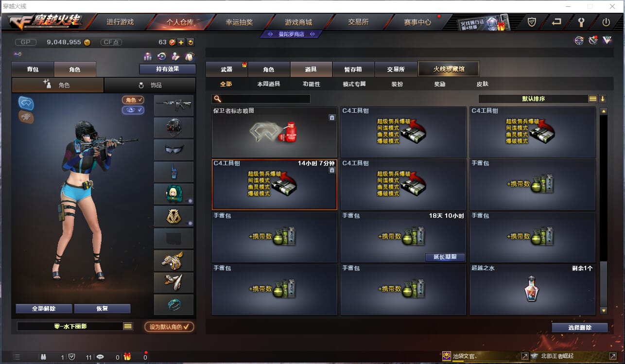Click the power exit icon
This screenshot has width=625, height=364.
(x=606, y=22)
